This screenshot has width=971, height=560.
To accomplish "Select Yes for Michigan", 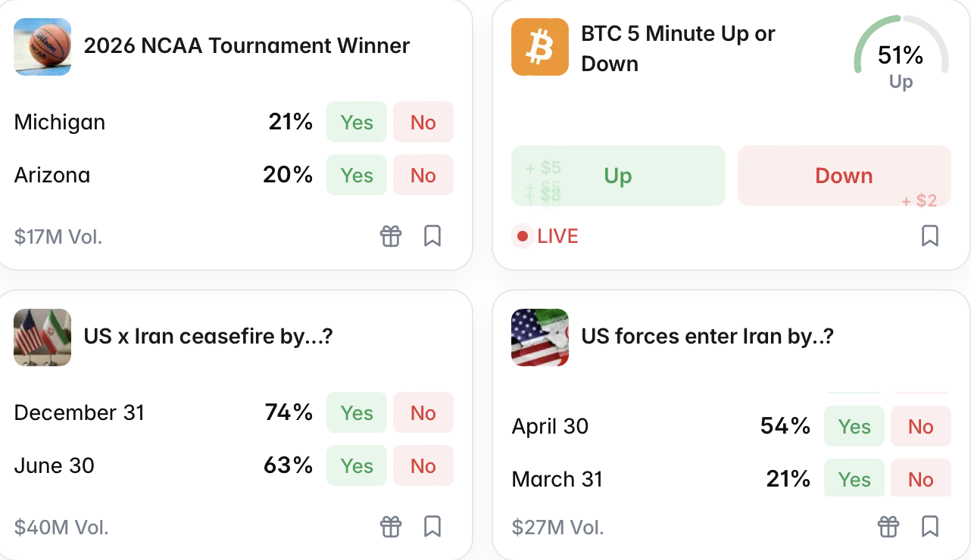I will point(356,122).
